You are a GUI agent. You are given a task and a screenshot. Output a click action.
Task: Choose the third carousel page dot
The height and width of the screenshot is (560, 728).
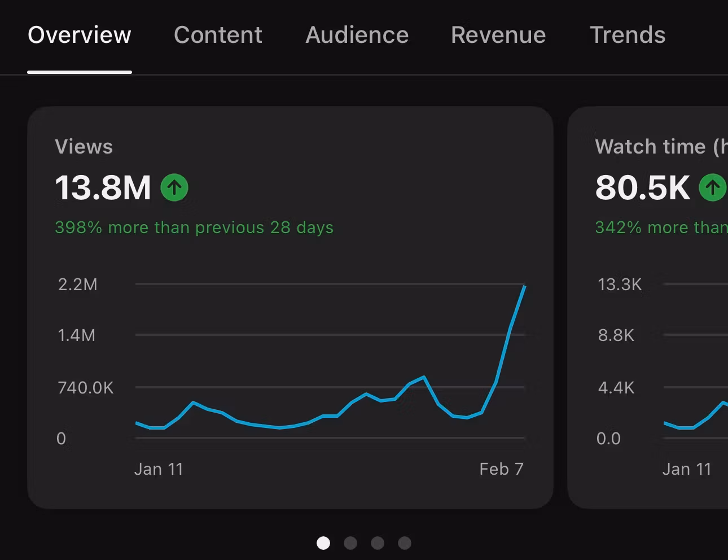[378, 543]
